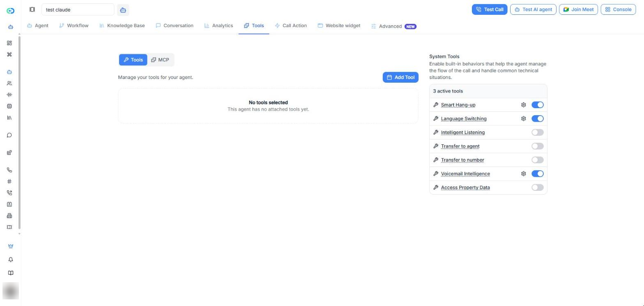Click the sidebar collapse panel icon
644x306 pixels.
point(32,9)
